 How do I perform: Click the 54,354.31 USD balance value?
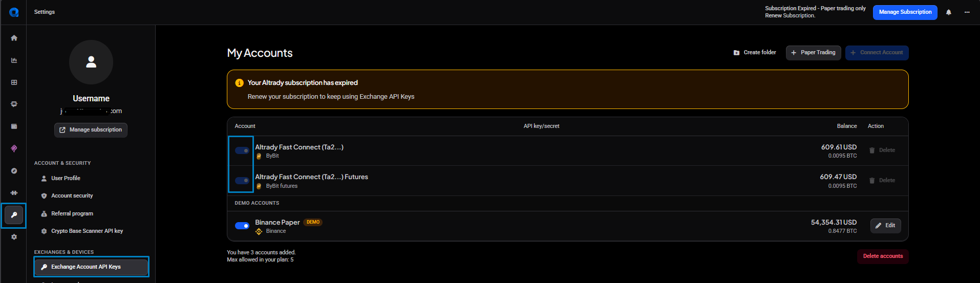834,223
